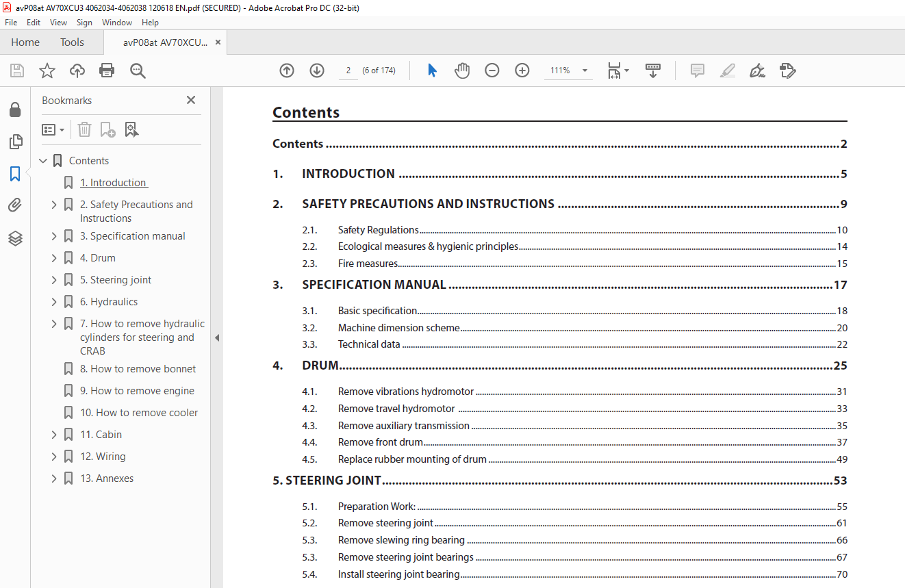This screenshot has height=588, width=905.
Task: Open Layers sidebar panel
Action: point(15,238)
